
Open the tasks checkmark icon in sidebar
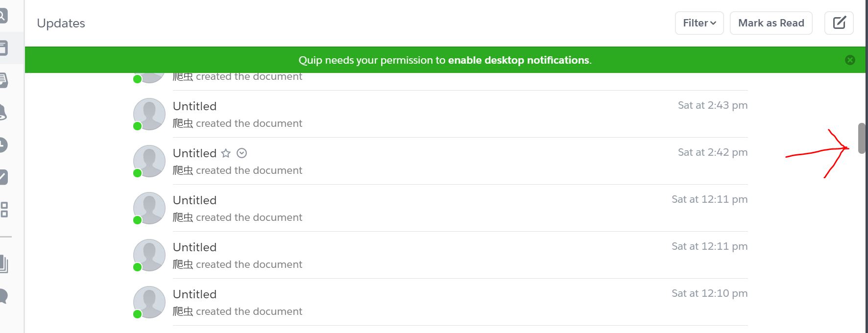click(3, 177)
